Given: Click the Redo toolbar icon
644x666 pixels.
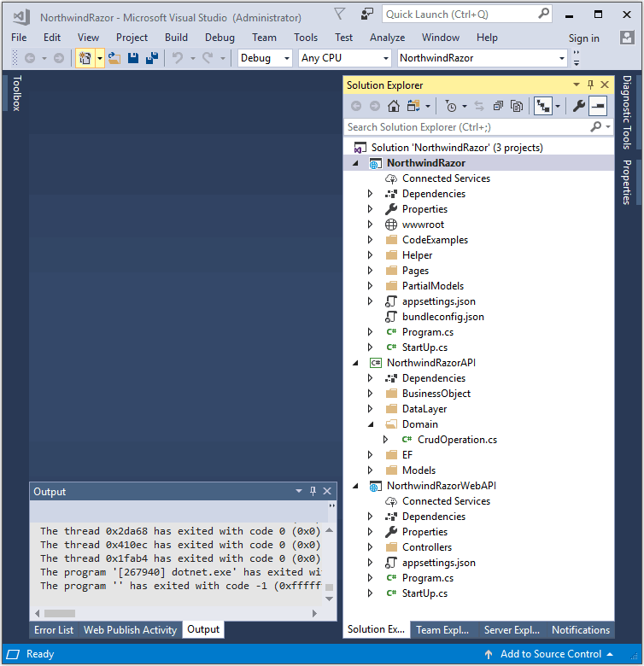Looking at the screenshot, I should (208, 58).
